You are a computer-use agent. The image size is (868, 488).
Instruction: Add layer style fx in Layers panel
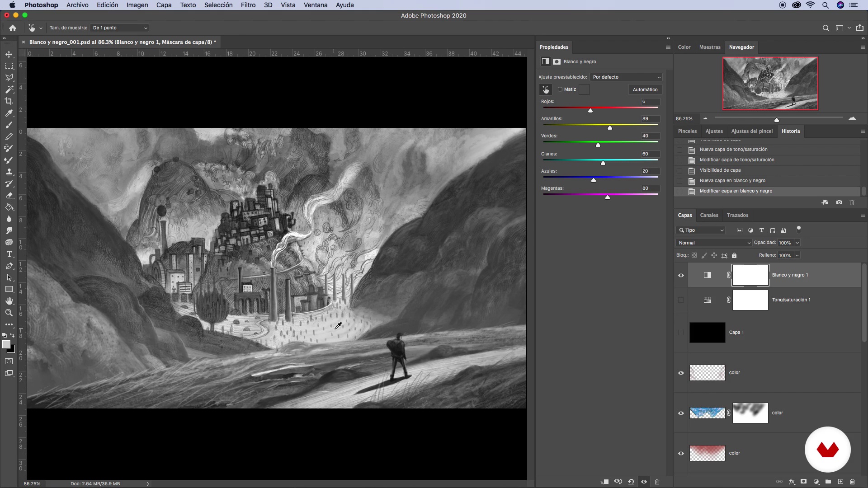coord(792,482)
